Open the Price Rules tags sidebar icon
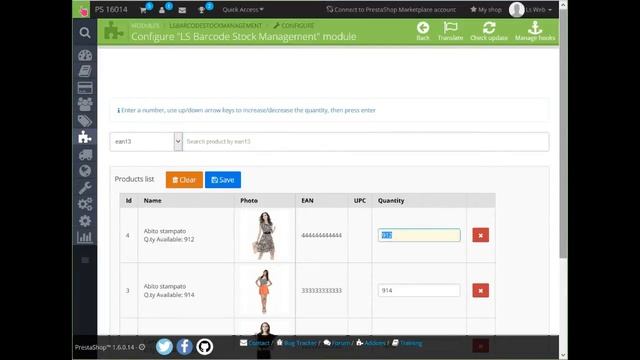Viewport: 640px width, 360px height. 85,121
